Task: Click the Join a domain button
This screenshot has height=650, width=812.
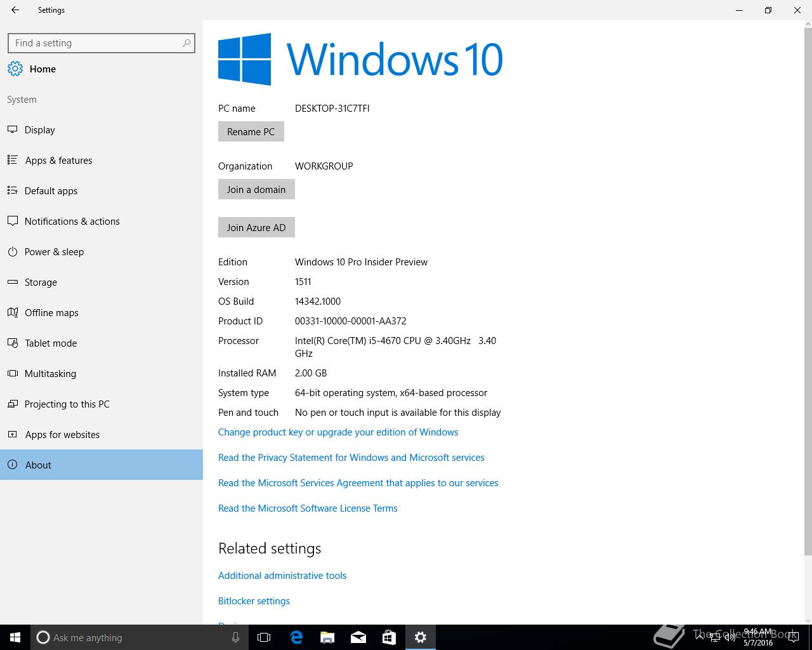Action: (x=256, y=189)
